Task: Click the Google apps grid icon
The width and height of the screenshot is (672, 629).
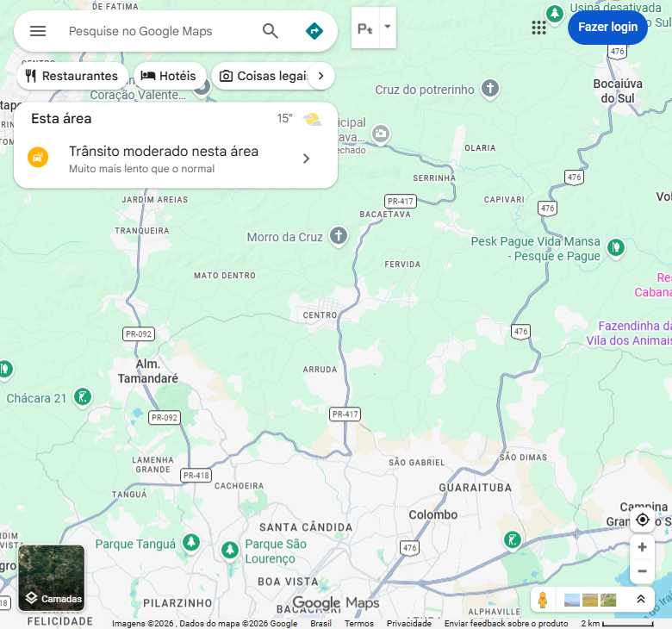Action: click(x=538, y=28)
